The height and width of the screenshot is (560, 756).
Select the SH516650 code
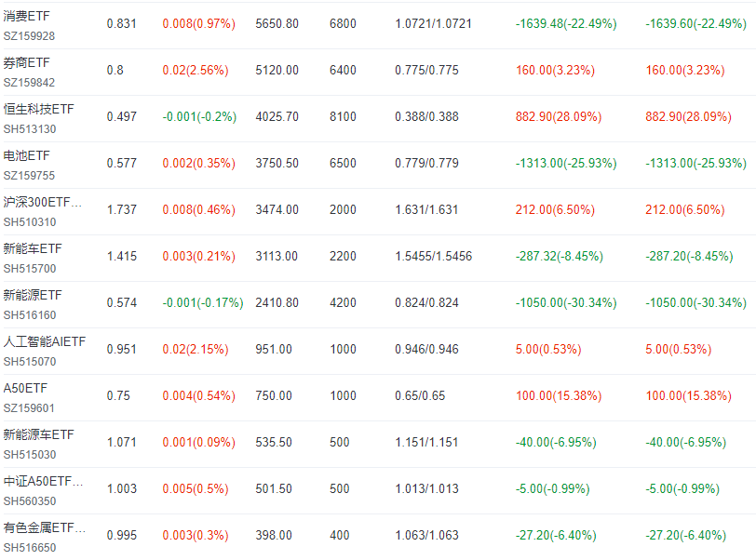click(x=30, y=548)
